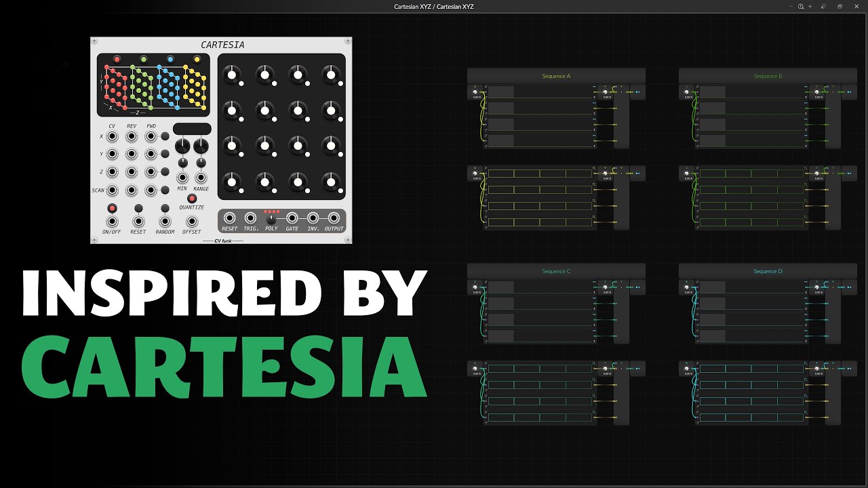Toggle the red QUANTIZE button

point(192,199)
